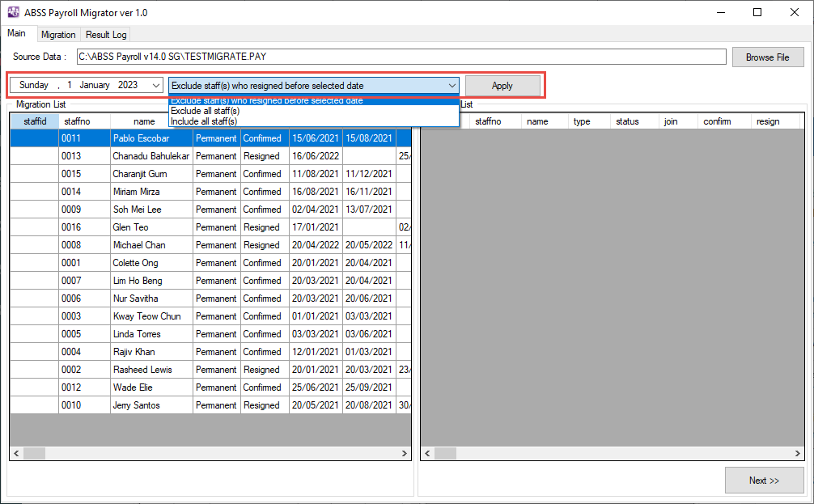
Task: Click right list's horizontal scrollbar thumb
Action: (445, 454)
